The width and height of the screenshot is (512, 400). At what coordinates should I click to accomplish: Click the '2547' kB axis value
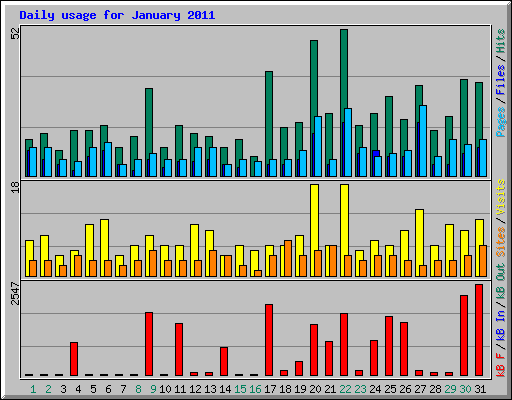click(15, 293)
